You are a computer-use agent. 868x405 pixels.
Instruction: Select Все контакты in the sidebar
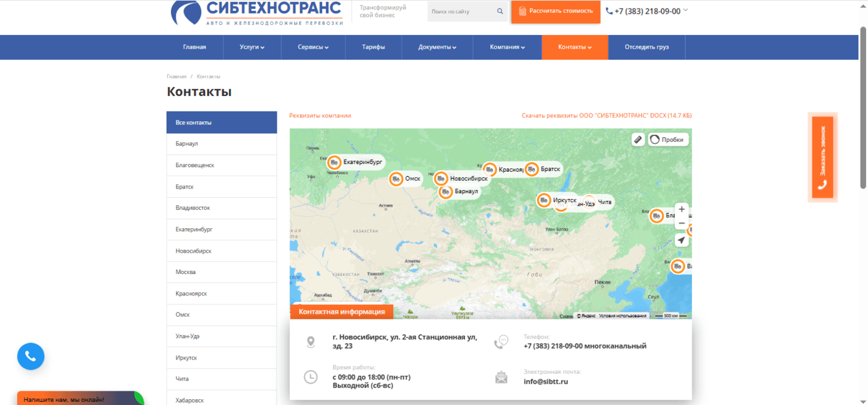pyautogui.click(x=222, y=122)
